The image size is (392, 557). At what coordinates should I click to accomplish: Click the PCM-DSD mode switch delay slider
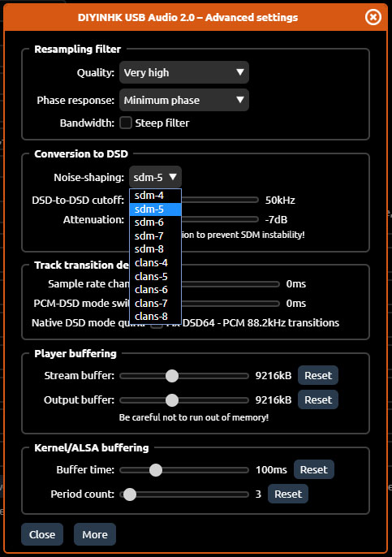pyautogui.click(x=230, y=304)
